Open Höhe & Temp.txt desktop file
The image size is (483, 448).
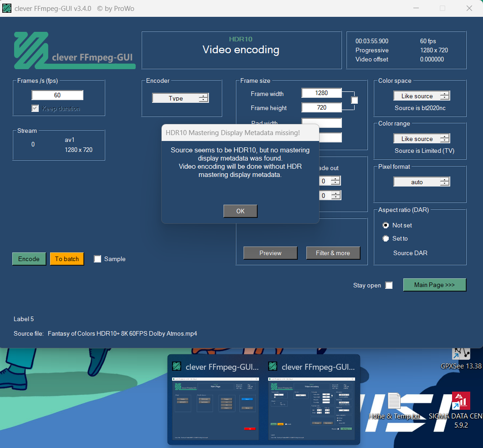tap(394, 406)
